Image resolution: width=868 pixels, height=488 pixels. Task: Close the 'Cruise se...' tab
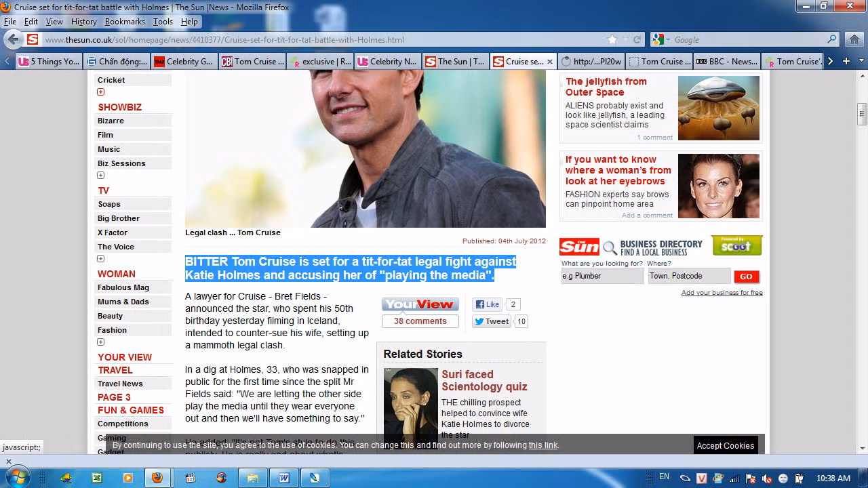pos(550,61)
